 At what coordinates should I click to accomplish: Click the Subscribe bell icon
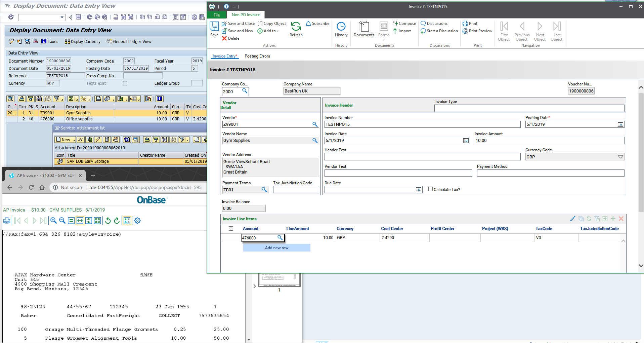point(308,24)
